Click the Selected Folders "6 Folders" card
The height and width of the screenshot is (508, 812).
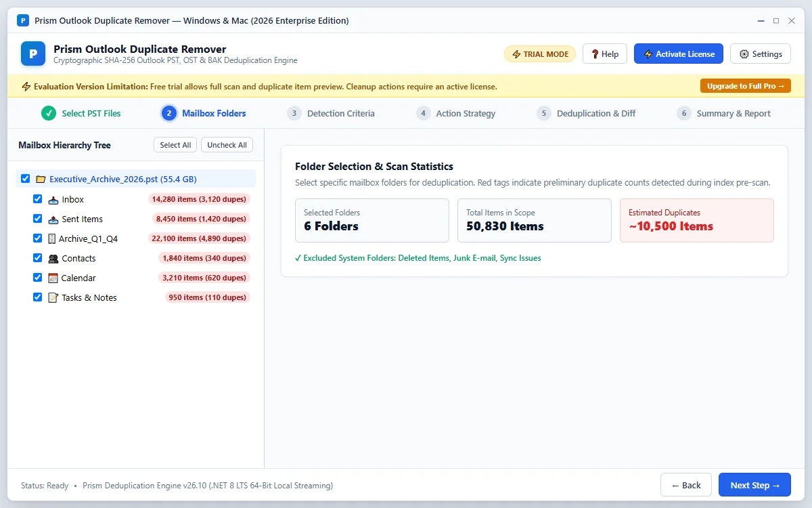tap(372, 220)
